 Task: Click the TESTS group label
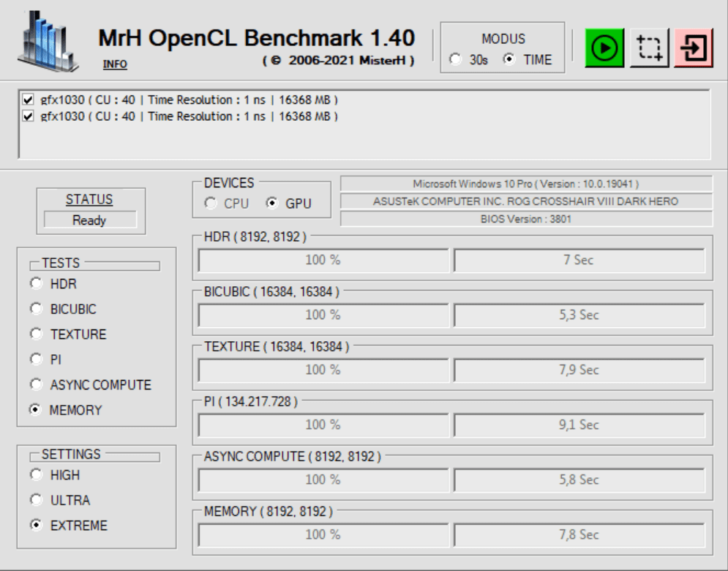(x=61, y=263)
